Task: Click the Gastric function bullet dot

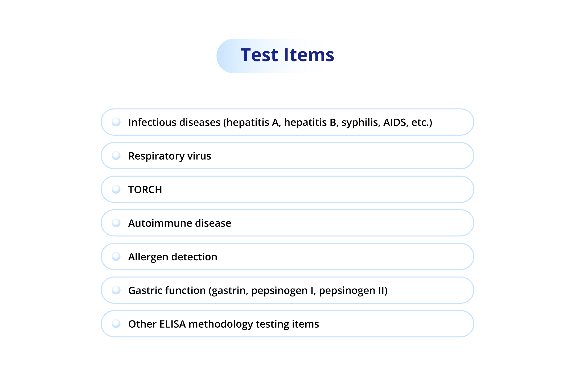Action: click(x=116, y=290)
